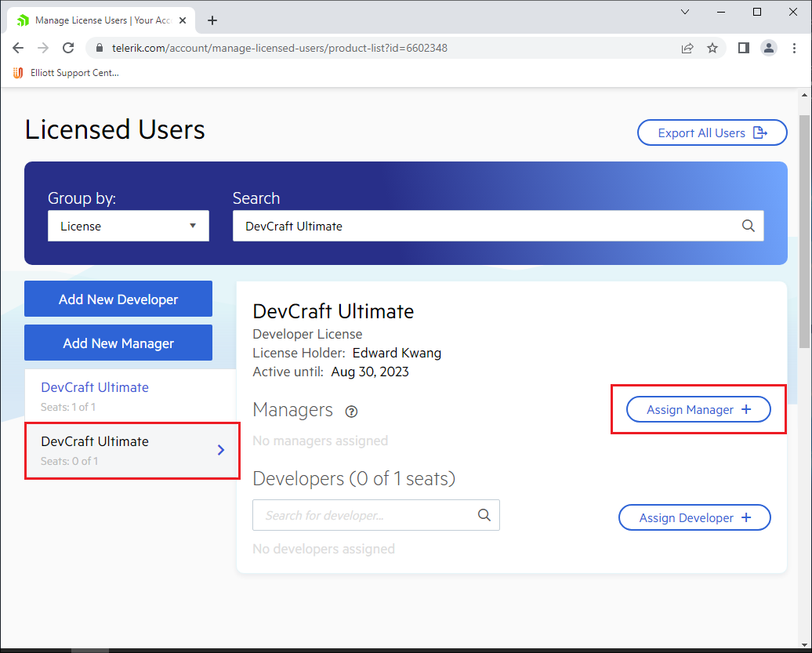Maximize the browser window

point(757,12)
